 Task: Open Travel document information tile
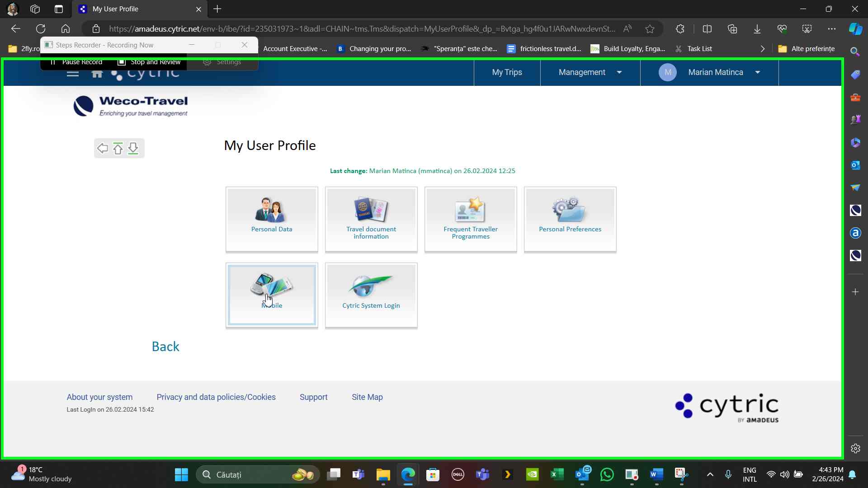[371, 219]
